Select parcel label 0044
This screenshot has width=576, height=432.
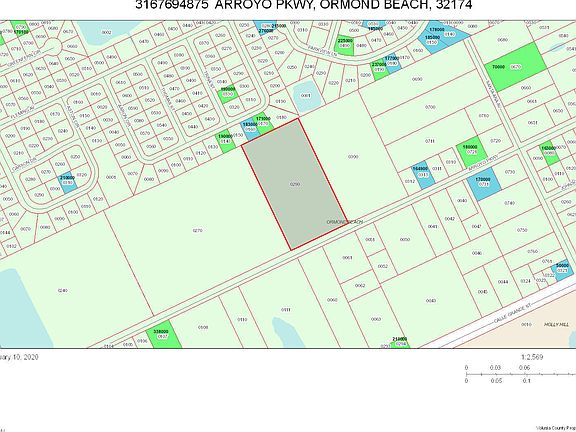503,282
